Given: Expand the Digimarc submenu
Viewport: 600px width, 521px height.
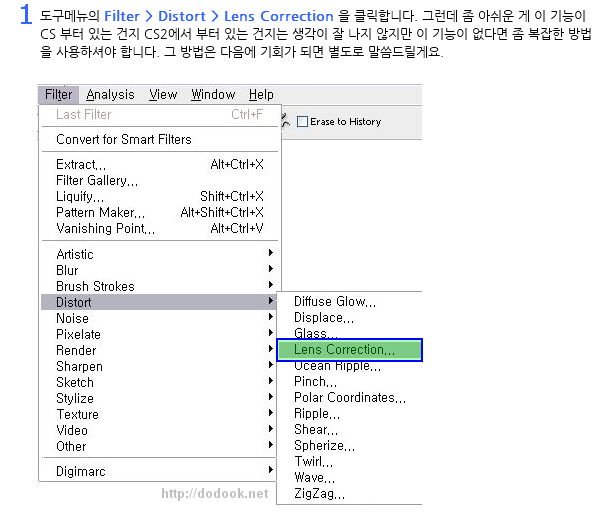Looking at the screenshot, I should (159, 471).
